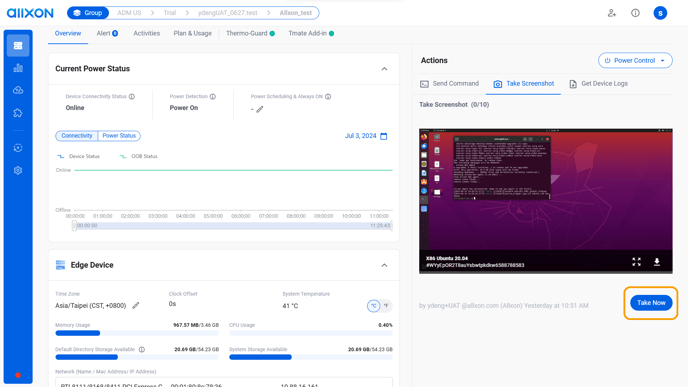Edit the Asia/Taipei time zone pencil icon

(136, 305)
